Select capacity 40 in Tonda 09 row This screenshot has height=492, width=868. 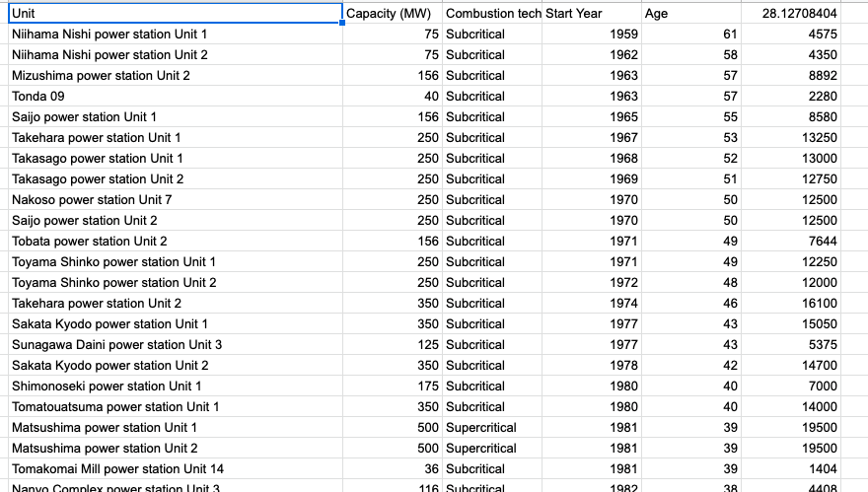[393, 97]
